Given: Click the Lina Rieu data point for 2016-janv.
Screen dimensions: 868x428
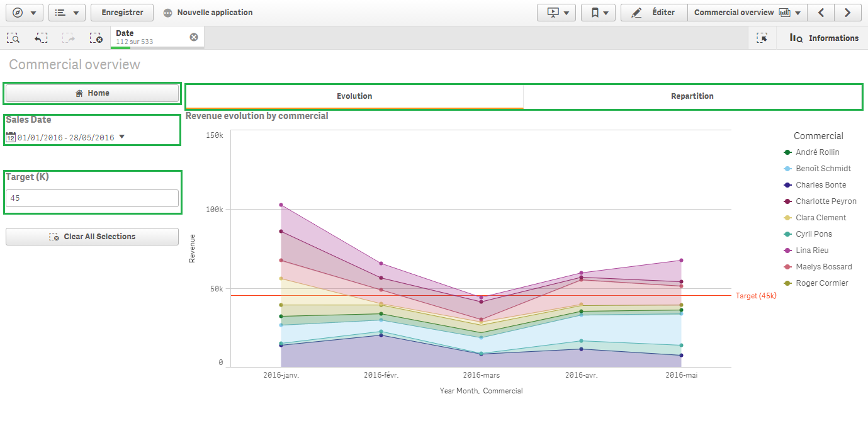Looking at the screenshot, I should [x=281, y=205].
